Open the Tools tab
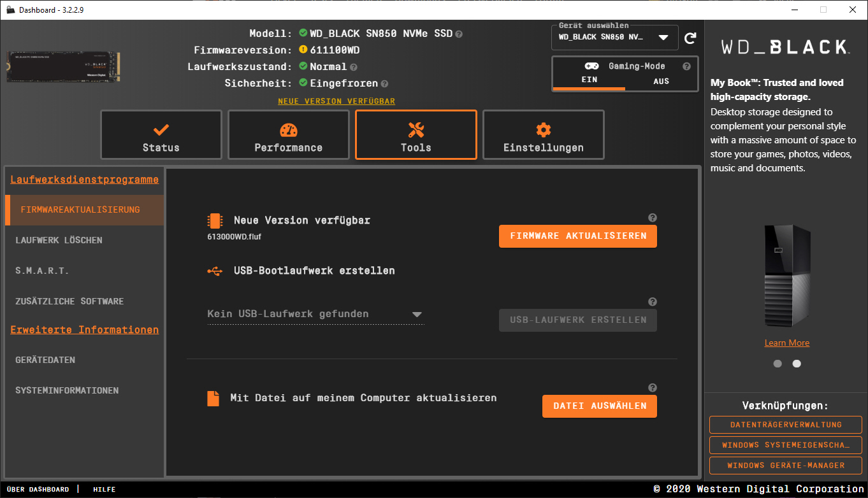Image resolution: width=868 pixels, height=498 pixels. 416,135
